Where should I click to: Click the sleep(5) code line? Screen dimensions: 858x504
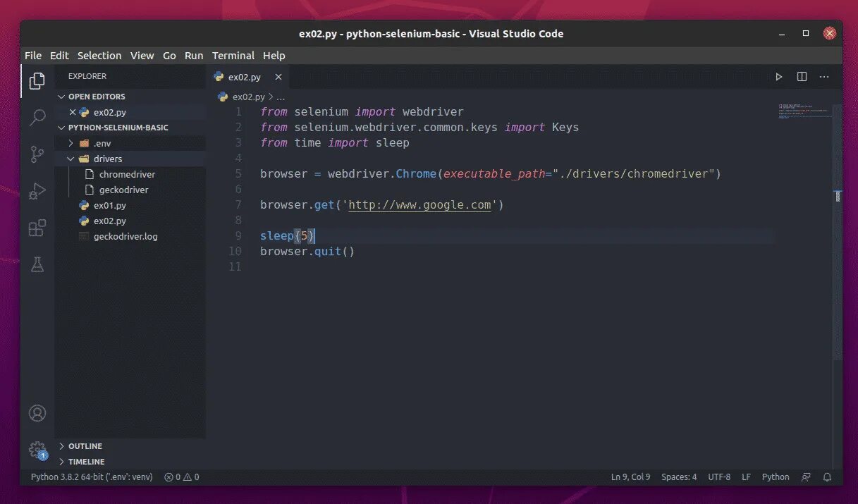point(287,236)
